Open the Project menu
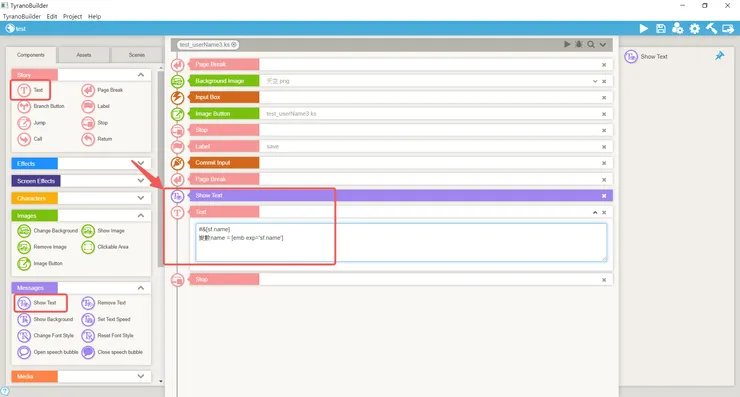740x397 pixels. point(72,17)
